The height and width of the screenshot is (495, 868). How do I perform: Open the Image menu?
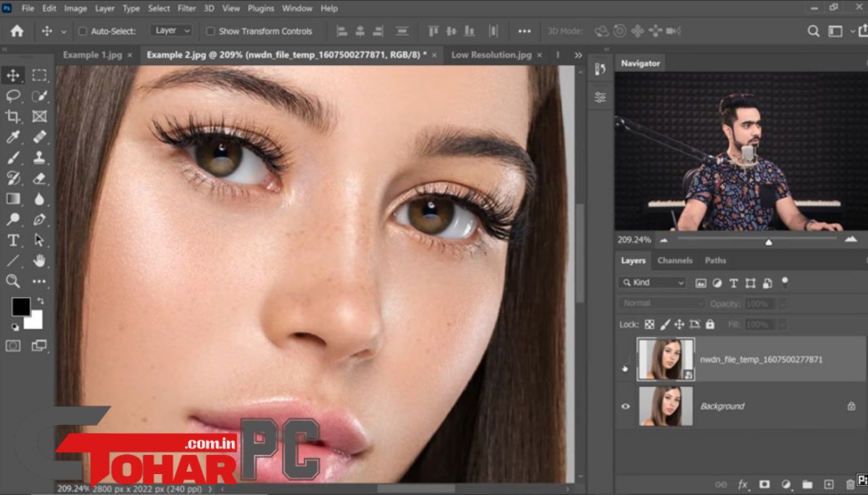[75, 8]
